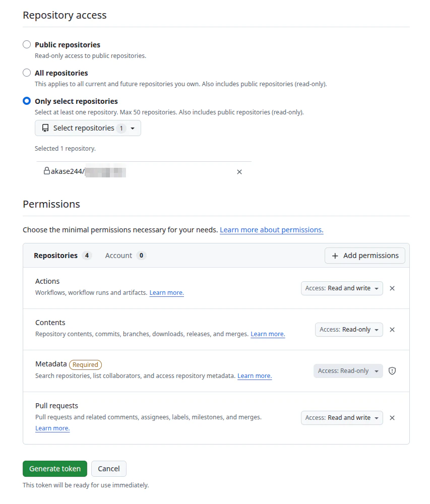
Task: Click the repo icon in Select repositories
Action: click(x=45, y=128)
